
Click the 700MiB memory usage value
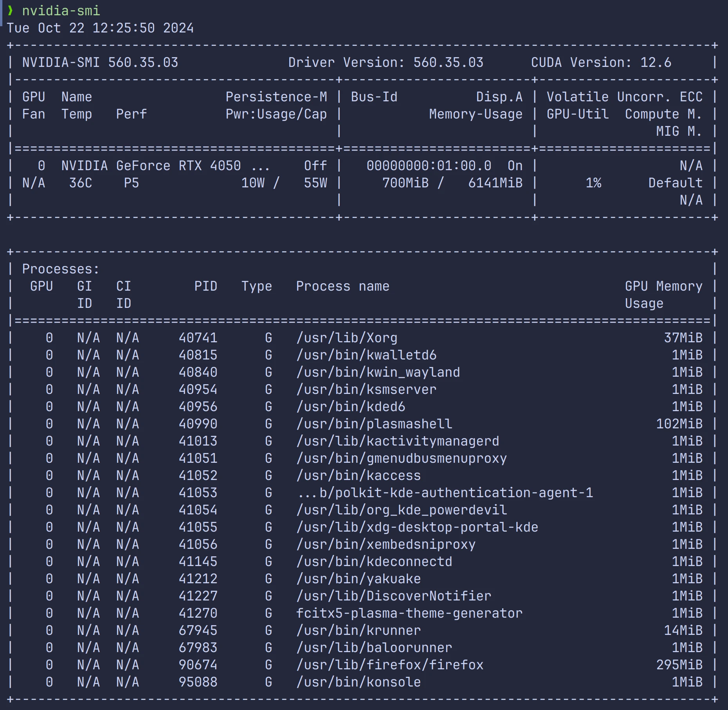click(x=405, y=183)
